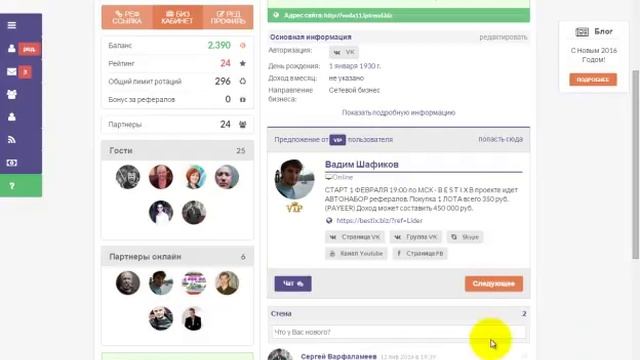This screenshot has height=360, width=640.
Task: Click the balance coin icon
Action: tap(243, 45)
